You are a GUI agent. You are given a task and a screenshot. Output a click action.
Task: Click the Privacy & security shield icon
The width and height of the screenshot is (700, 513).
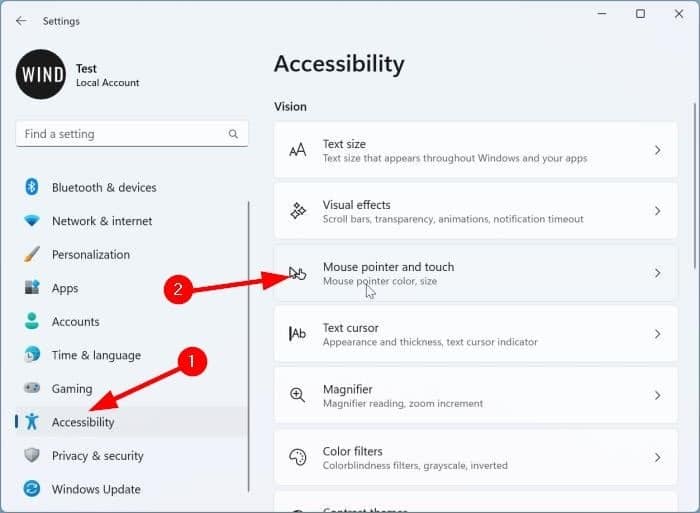(32, 455)
